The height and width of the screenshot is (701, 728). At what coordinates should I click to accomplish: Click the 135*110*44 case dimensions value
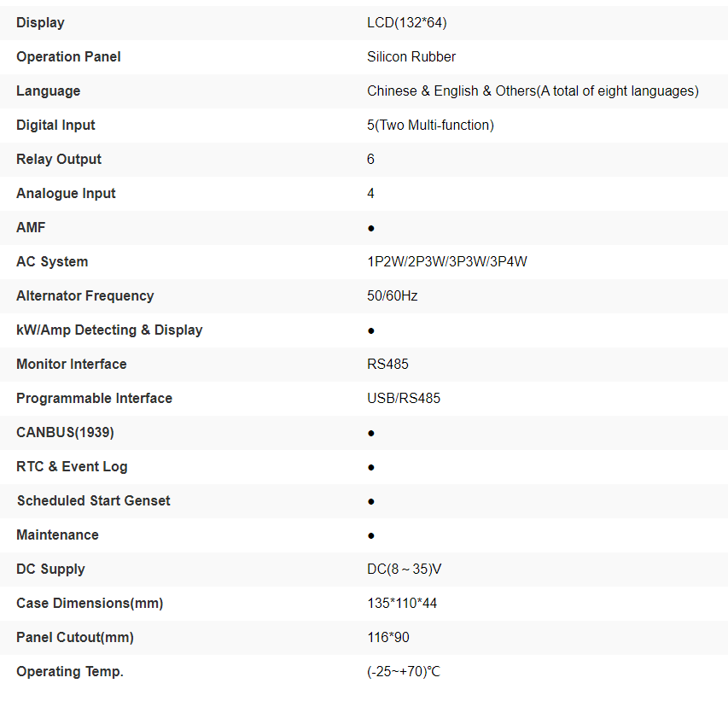tap(402, 603)
